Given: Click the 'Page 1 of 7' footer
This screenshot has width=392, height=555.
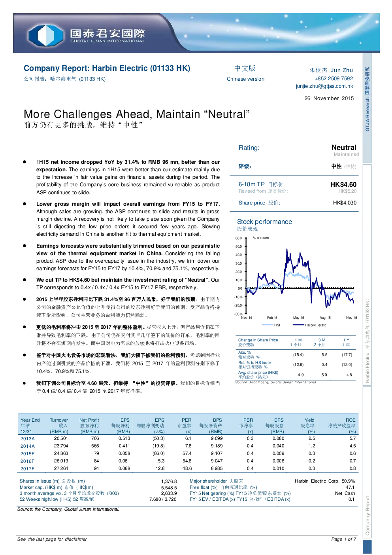Looking at the screenshot, I should point(344,539).
